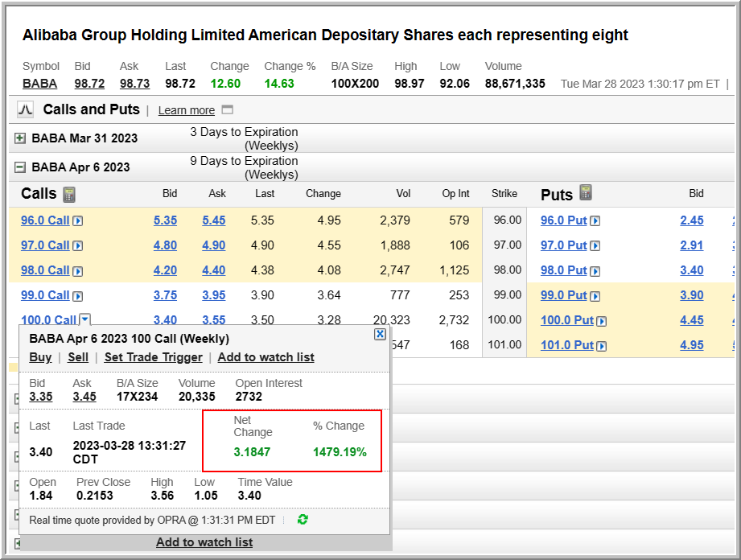Viewport: 741px width, 560px height.
Task: Click popup bid price 3.35
Action: pyautogui.click(x=41, y=397)
